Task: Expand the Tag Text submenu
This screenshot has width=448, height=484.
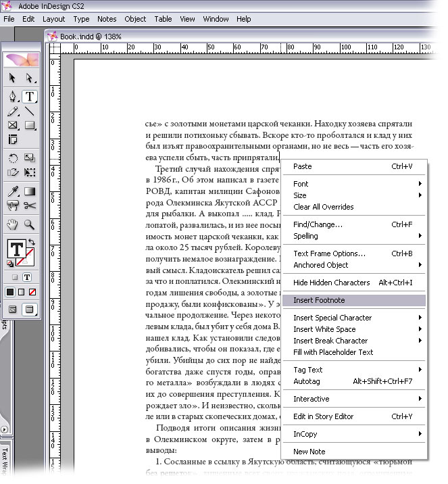Action: (354, 370)
